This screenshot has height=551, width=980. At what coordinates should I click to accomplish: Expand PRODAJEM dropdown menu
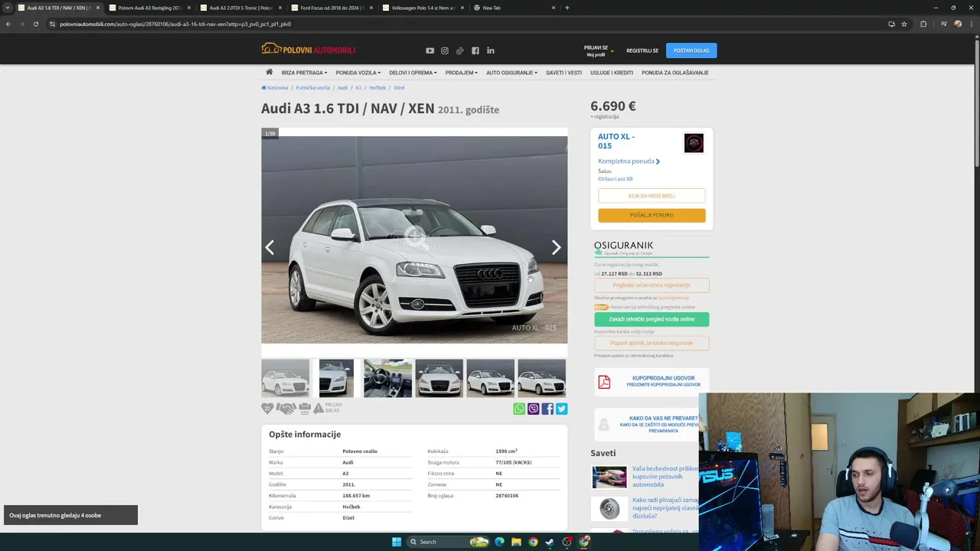[462, 73]
